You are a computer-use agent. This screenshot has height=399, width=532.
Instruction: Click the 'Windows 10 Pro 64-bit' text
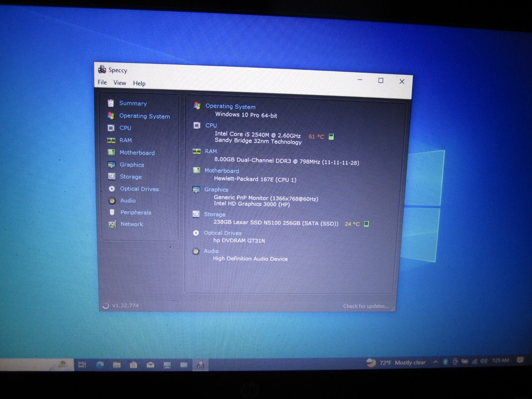tap(246, 115)
